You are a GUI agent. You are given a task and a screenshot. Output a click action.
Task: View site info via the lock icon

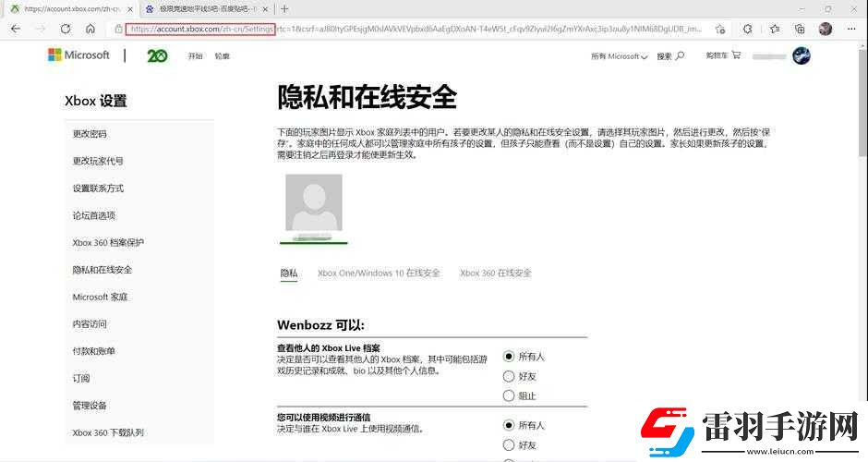[118, 29]
